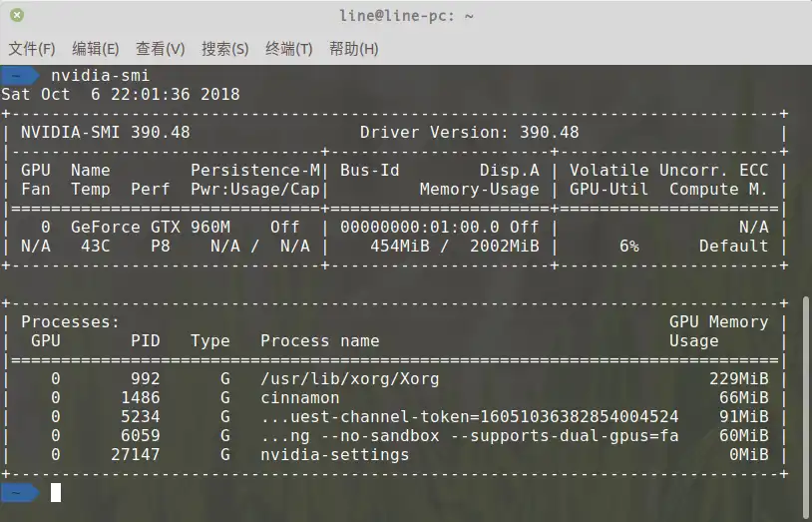The height and width of the screenshot is (522, 812).
Task: Click the 6% GPU-Util value
Action: [x=629, y=246]
